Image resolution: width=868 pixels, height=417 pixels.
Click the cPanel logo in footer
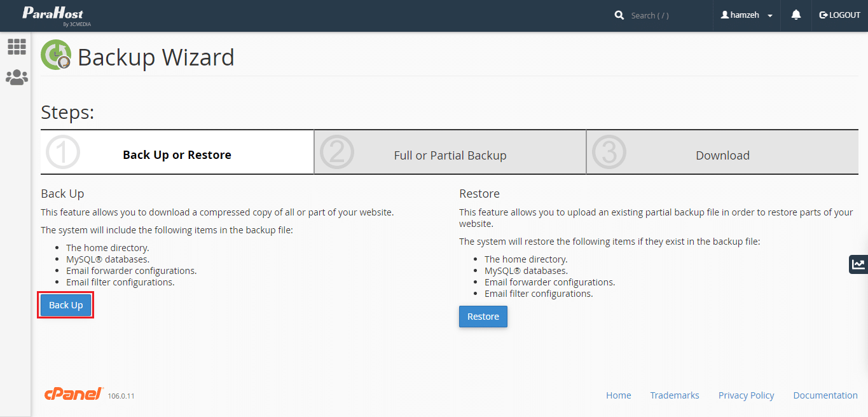(74, 394)
